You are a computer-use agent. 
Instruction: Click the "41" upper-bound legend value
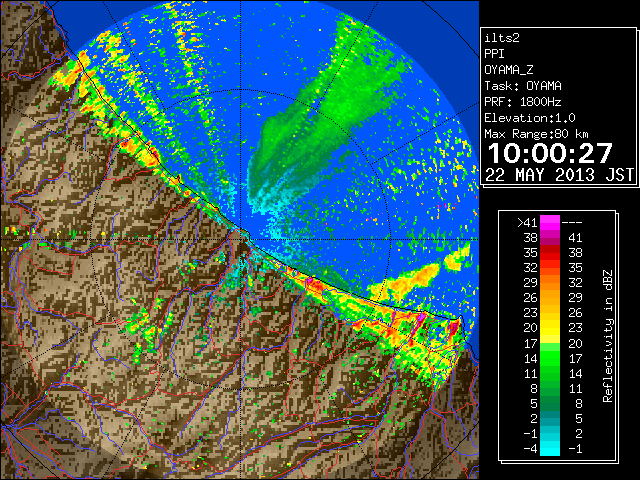(x=575, y=238)
